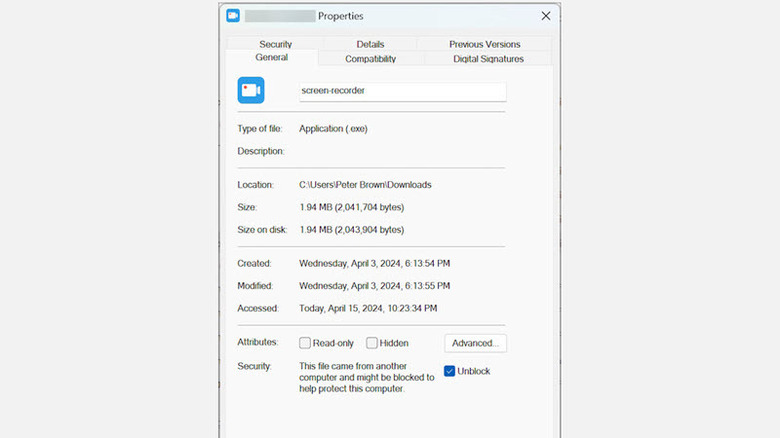Click the file type 'Application (.exe)'
The width and height of the screenshot is (780, 438).
point(333,128)
